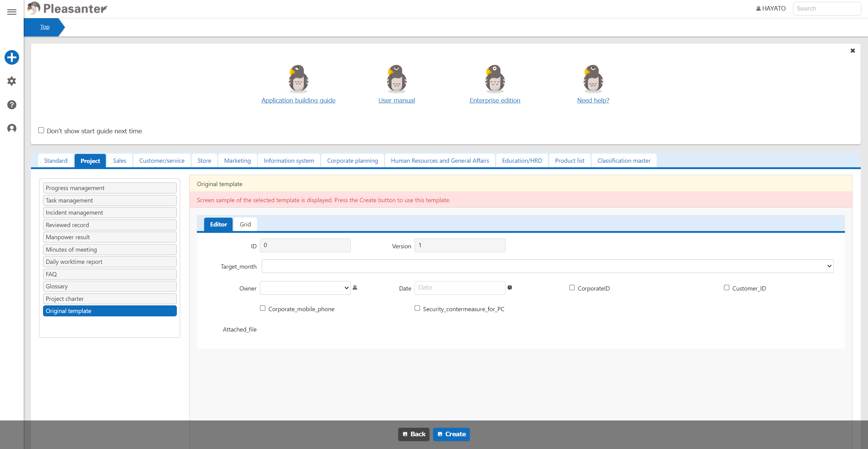The height and width of the screenshot is (449, 868).
Task: Tick Security_contermeasure_for_PC checkbox
Action: tap(417, 308)
